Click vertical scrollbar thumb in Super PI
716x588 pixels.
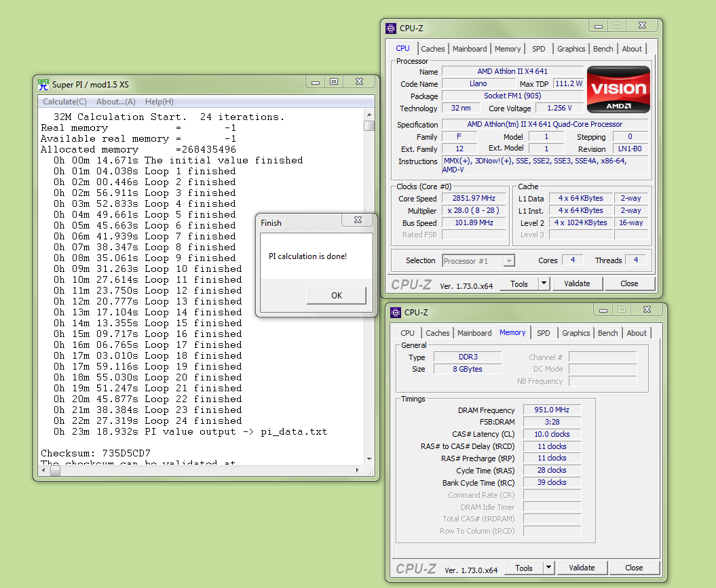click(x=369, y=126)
